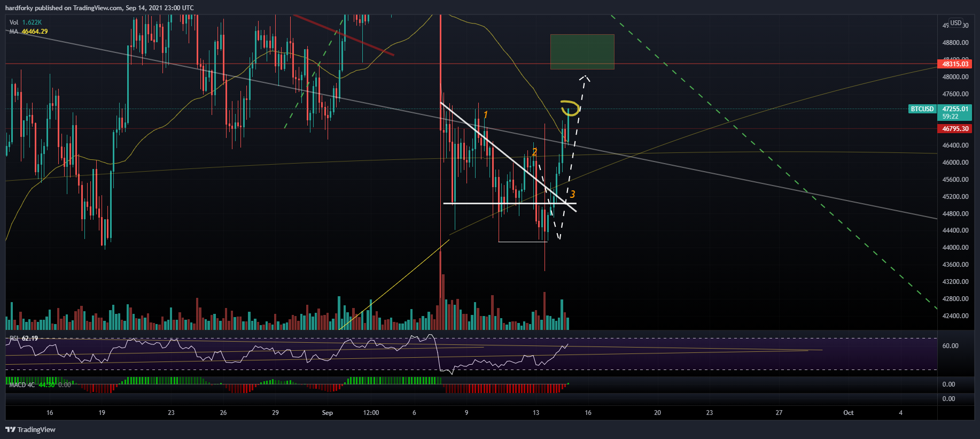Click the September 13 date label

pos(536,413)
